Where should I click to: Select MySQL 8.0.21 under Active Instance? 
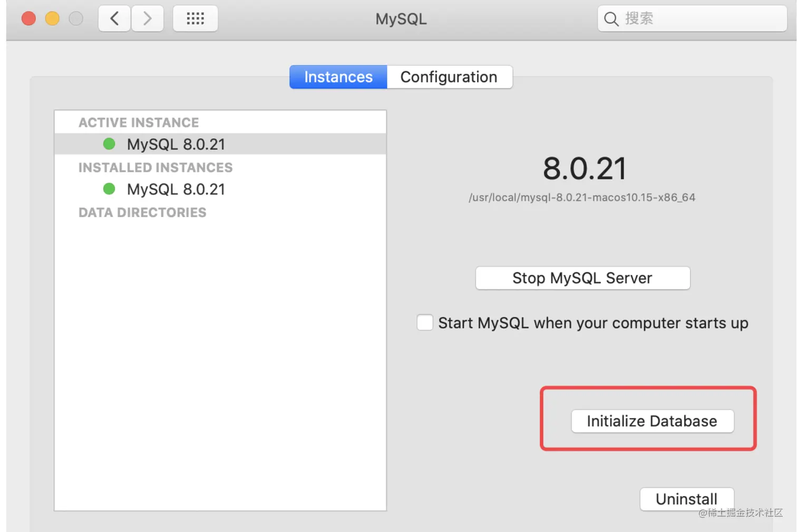pos(220,144)
